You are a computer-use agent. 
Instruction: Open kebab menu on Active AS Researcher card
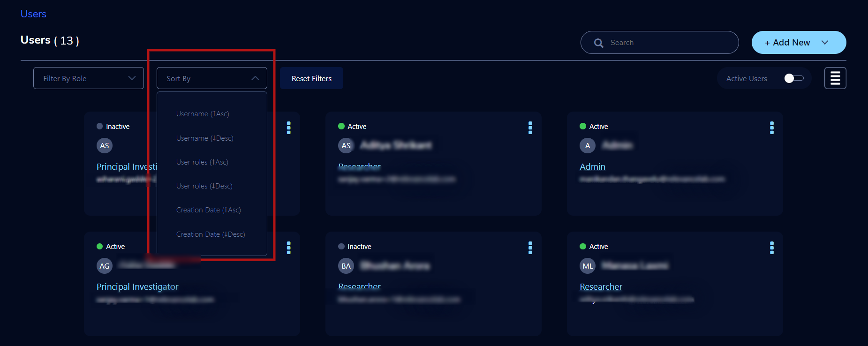click(x=530, y=128)
